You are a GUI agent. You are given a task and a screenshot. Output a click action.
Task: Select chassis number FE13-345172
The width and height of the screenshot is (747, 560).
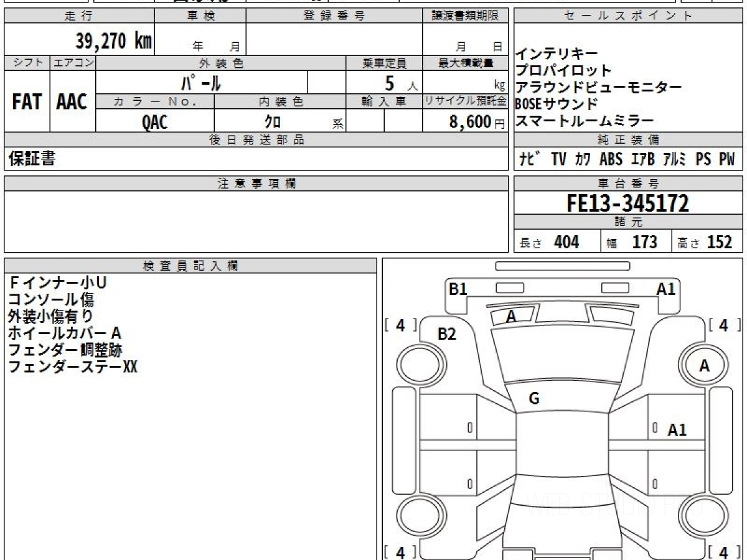point(627,203)
